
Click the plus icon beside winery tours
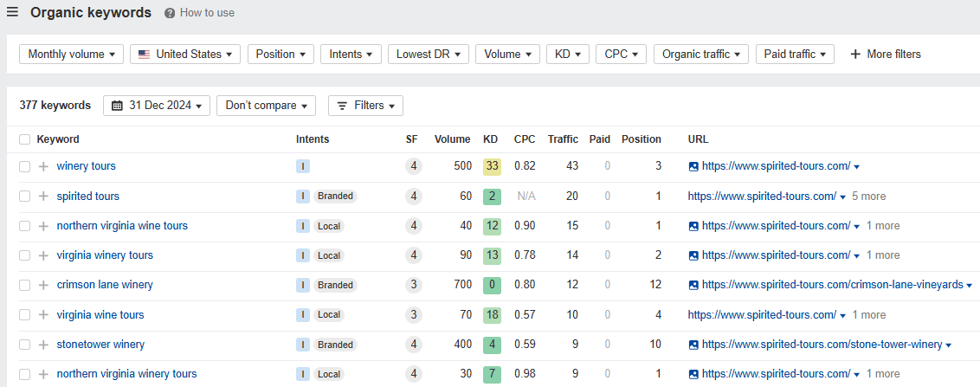[43, 166]
